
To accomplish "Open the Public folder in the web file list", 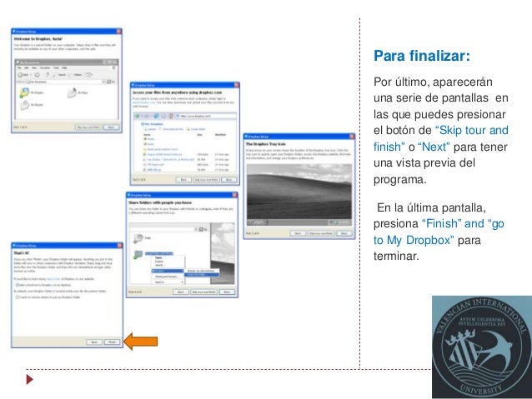I will pyautogui.click(x=149, y=144).
